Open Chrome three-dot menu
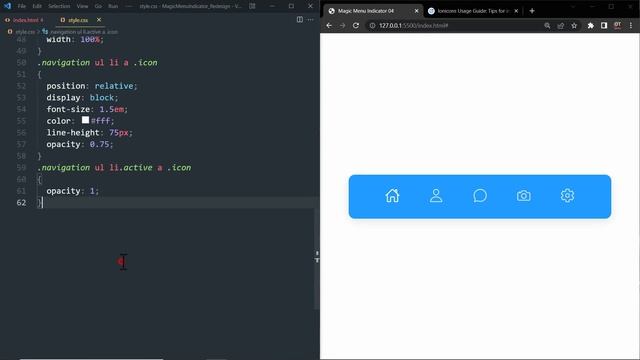This screenshot has height=360, width=640. (x=631, y=25)
